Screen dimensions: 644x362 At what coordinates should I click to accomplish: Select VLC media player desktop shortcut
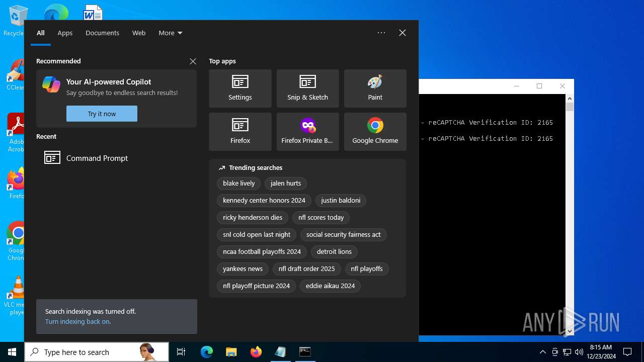15,296
